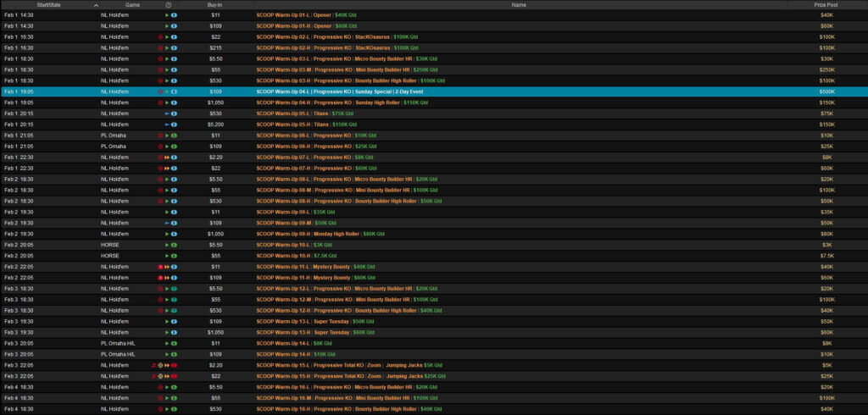Click the orange turbo arrows on Warm-Up 07-L row

click(167, 158)
